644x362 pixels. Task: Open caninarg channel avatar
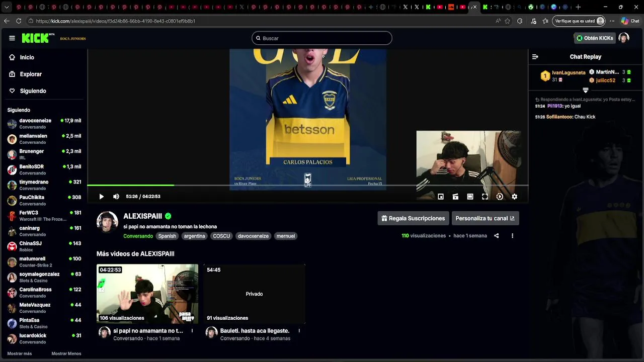12,231
